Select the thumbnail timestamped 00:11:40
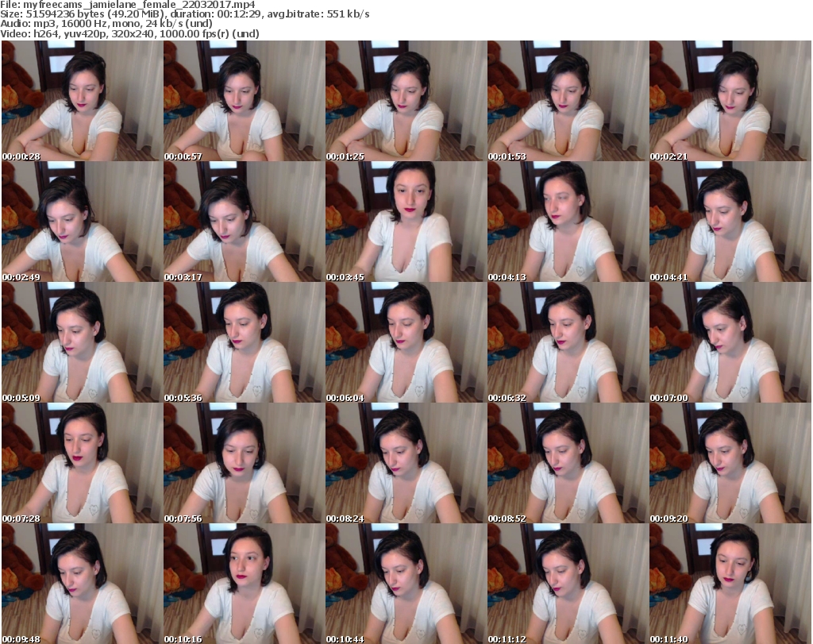Screen dimensions: 813x644 [x=730, y=584]
